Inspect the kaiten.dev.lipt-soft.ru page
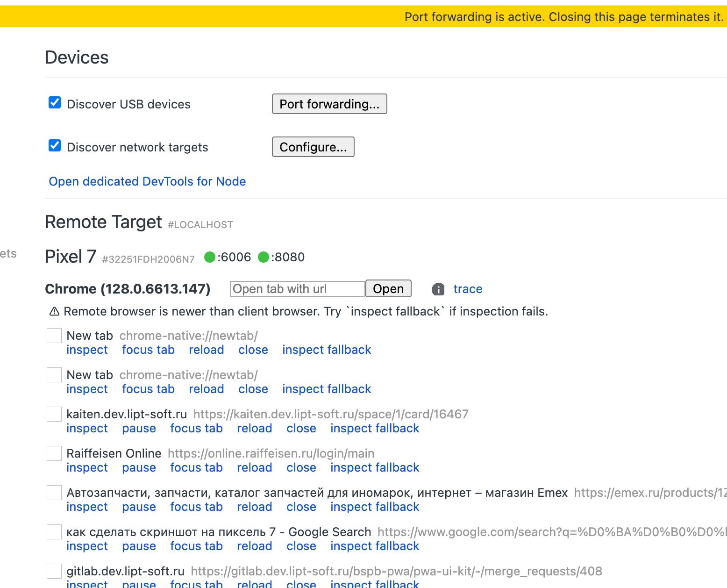Screen dimensions: 727x588 87,428
